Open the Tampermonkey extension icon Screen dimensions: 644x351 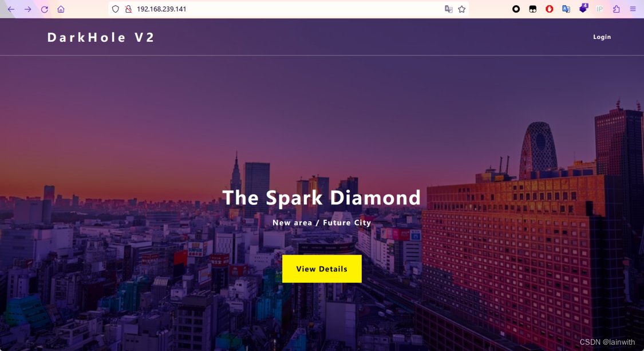point(533,9)
